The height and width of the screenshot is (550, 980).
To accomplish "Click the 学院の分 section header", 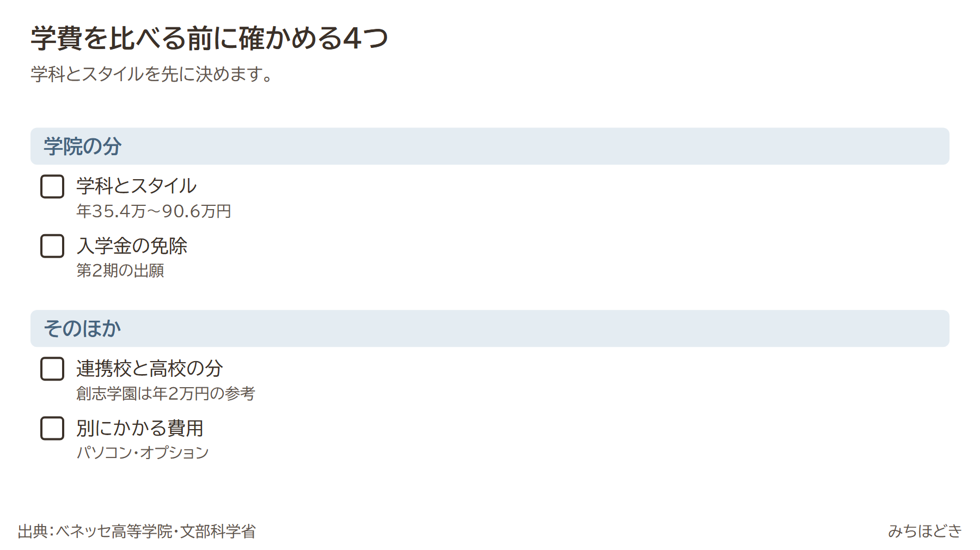I will pos(490,146).
